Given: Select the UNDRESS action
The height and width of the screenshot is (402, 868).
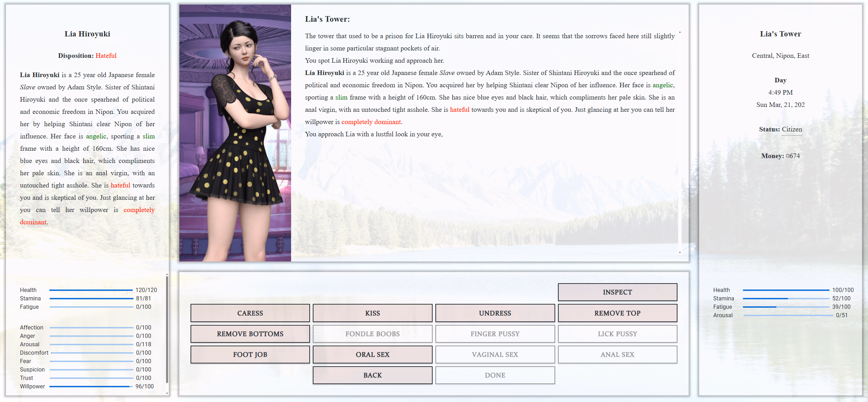Looking at the screenshot, I should pos(495,313).
